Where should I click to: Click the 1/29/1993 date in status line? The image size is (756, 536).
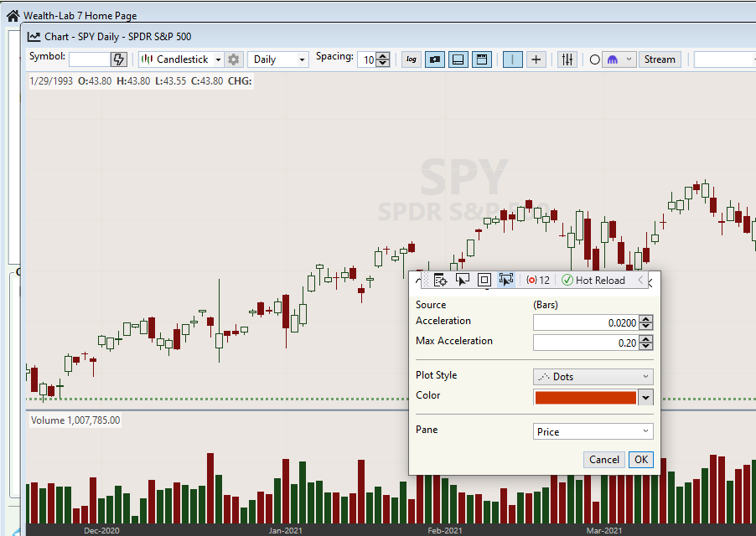(x=51, y=81)
